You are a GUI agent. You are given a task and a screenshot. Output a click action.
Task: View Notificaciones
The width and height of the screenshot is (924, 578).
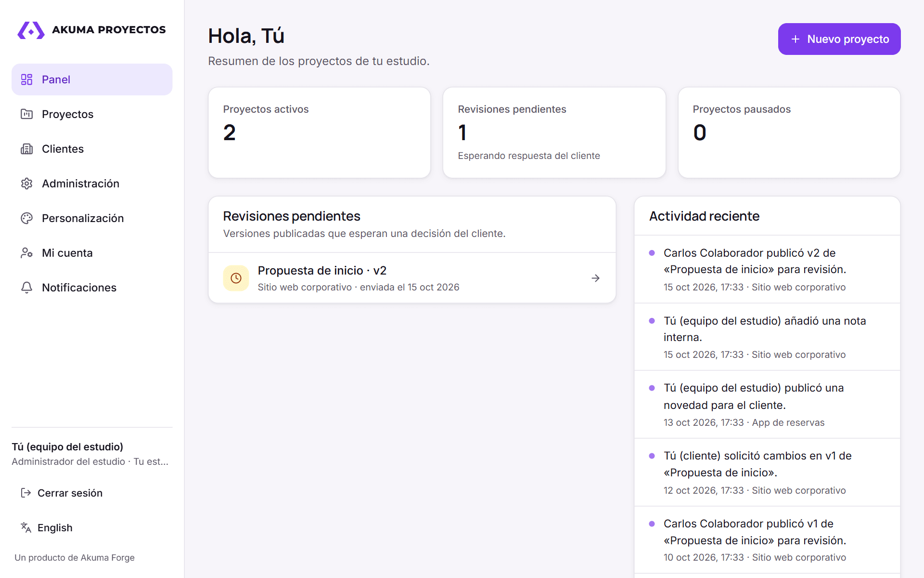[x=92, y=288]
